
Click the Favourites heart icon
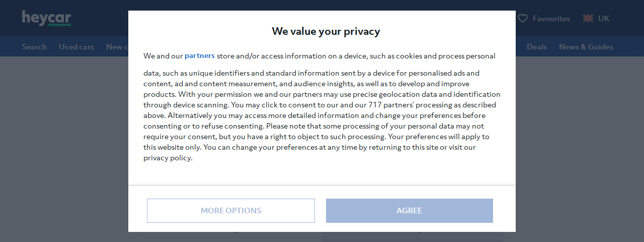click(523, 19)
